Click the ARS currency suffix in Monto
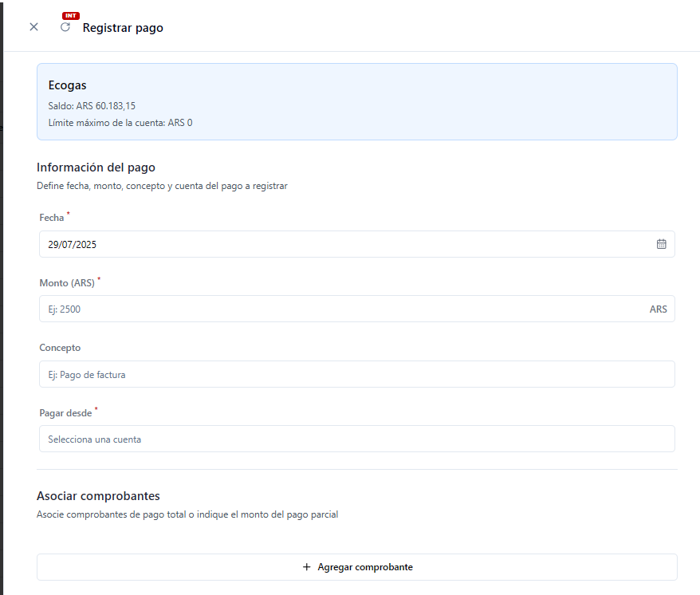Screen dimensions: 700x595 point(658,309)
